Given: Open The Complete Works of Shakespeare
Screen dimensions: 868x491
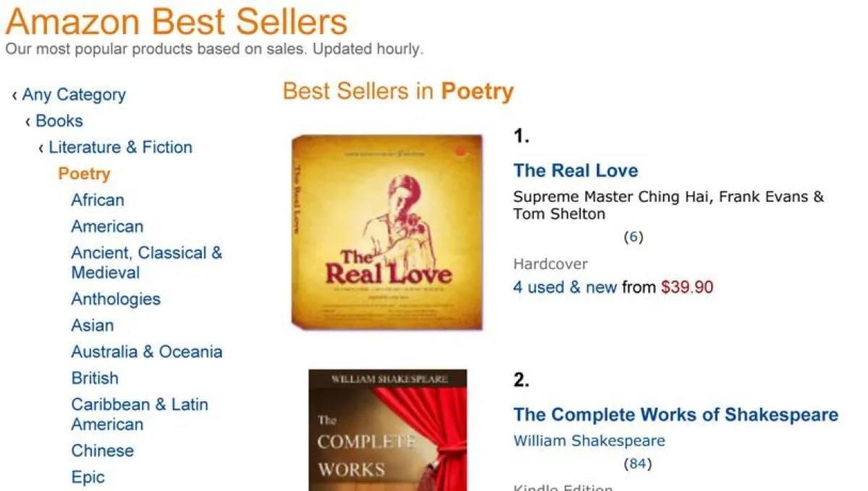Looking at the screenshot, I should click(x=675, y=414).
